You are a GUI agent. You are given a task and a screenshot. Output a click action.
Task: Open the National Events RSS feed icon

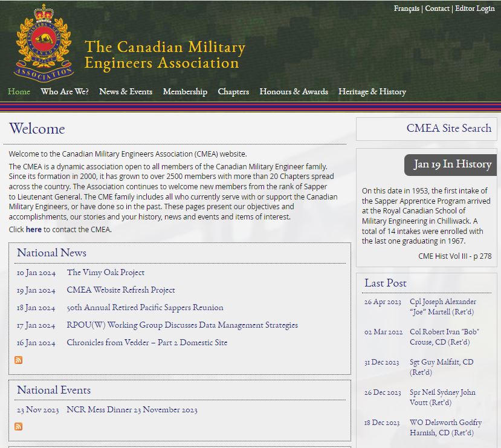pos(19,427)
